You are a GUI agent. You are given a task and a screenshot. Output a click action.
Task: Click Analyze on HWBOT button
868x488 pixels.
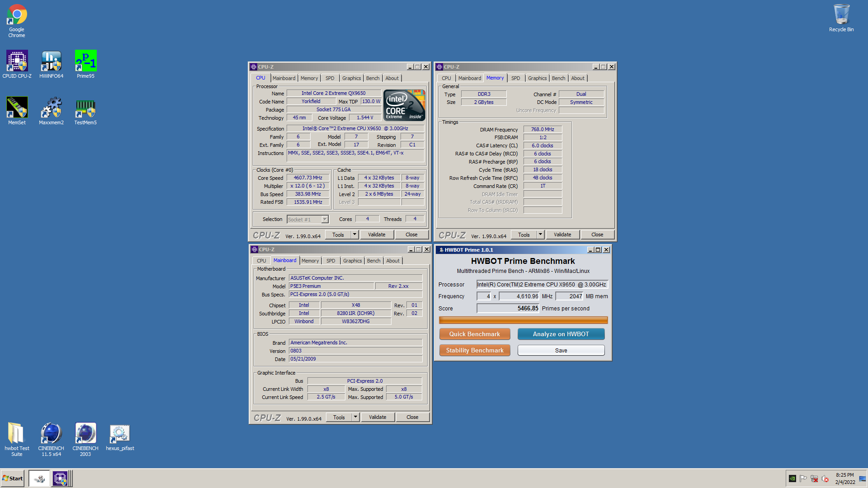click(561, 334)
